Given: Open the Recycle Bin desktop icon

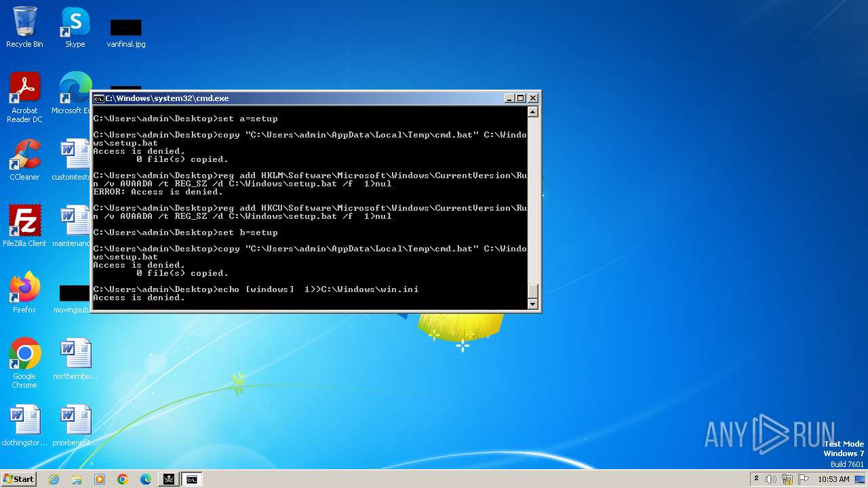Looking at the screenshot, I should (x=24, y=27).
